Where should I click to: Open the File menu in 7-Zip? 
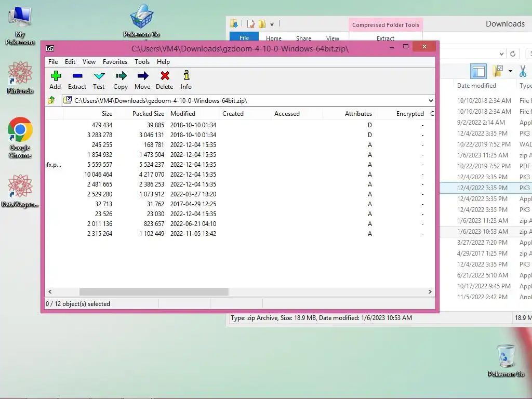pyautogui.click(x=53, y=62)
